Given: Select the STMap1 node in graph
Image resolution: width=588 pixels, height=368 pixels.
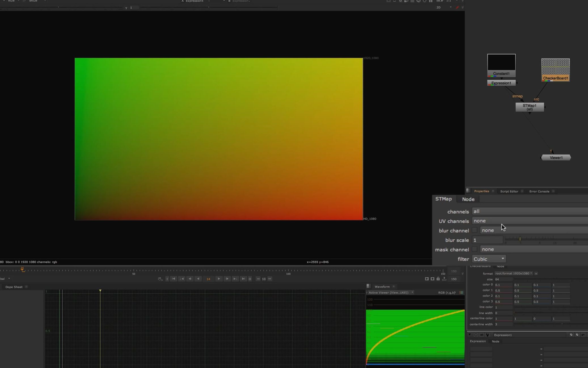Looking at the screenshot, I should tap(529, 107).
